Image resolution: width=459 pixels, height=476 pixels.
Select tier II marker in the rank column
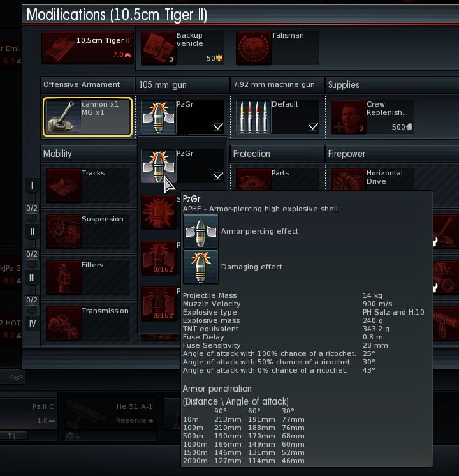[x=32, y=232]
